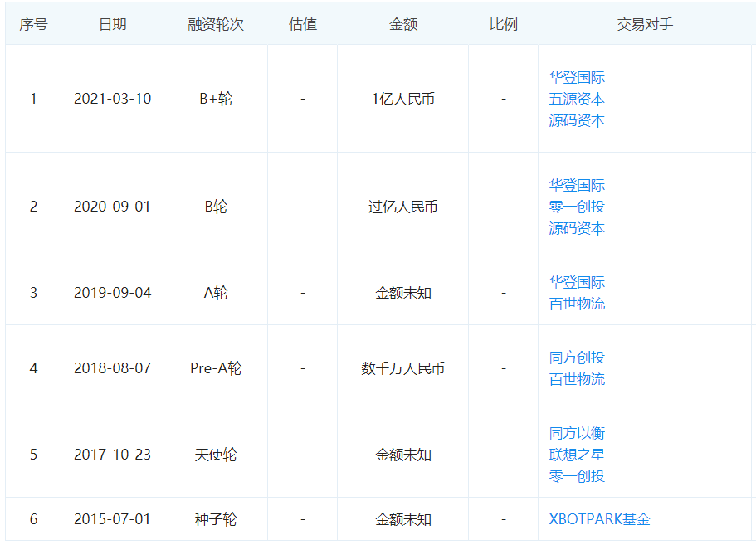Select the 数千万人民币 amount cell
756x545 pixels.
(403, 368)
